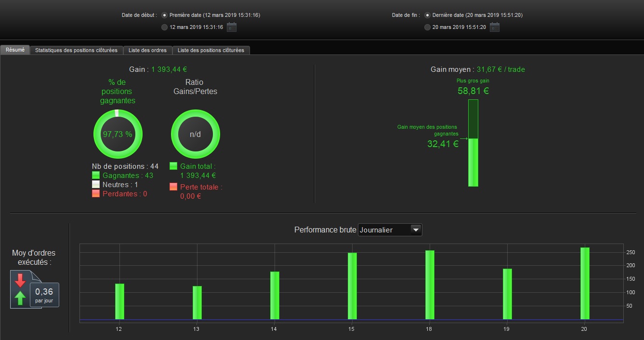644x340 pixels.
Task: Open the end date calendar picker icon
Action: tap(495, 27)
